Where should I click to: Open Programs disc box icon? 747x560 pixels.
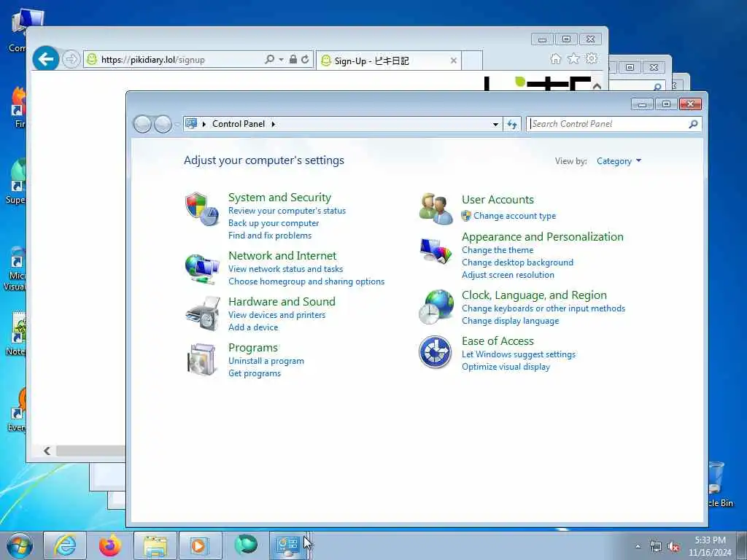pyautogui.click(x=201, y=359)
